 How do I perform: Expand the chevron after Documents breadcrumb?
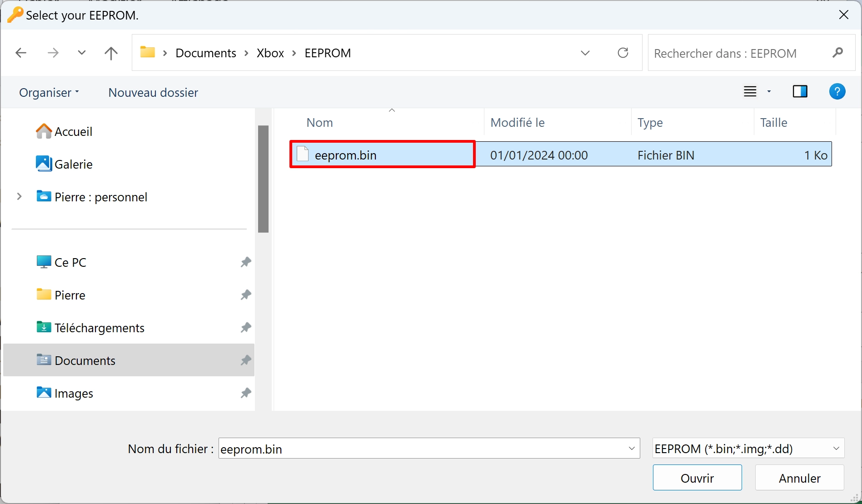point(246,53)
